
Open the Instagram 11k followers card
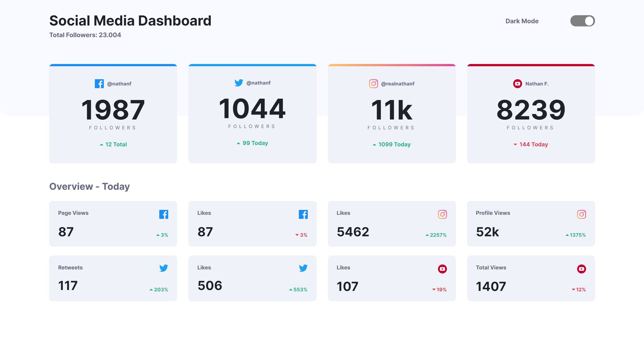pyautogui.click(x=391, y=114)
